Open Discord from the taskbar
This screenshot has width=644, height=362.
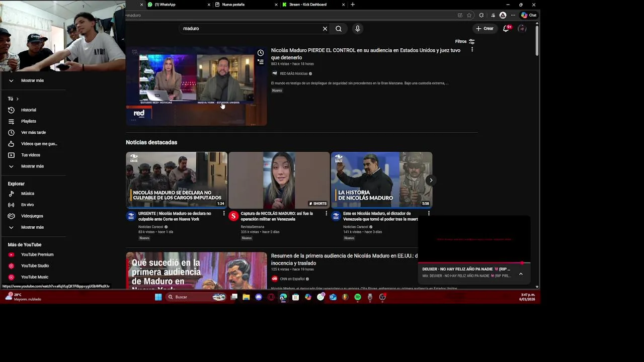[x=259, y=297]
